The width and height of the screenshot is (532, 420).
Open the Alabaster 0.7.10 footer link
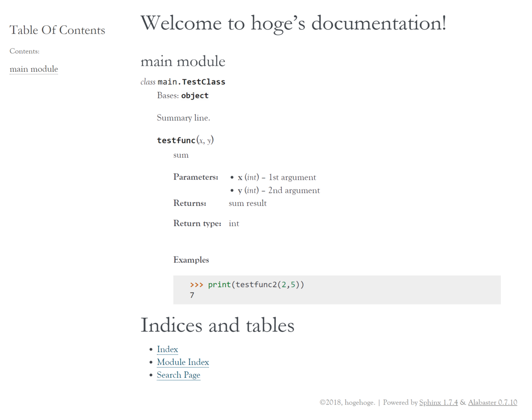point(493,402)
